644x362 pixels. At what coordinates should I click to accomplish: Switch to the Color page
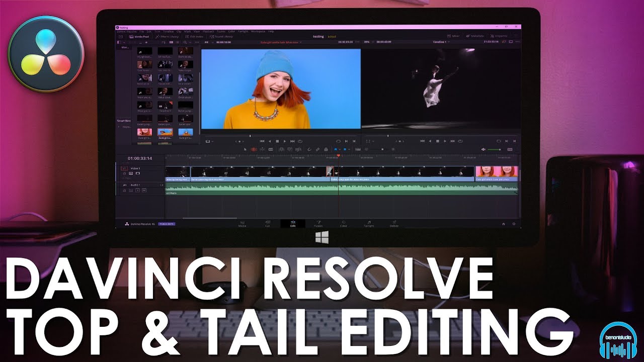(x=344, y=224)
